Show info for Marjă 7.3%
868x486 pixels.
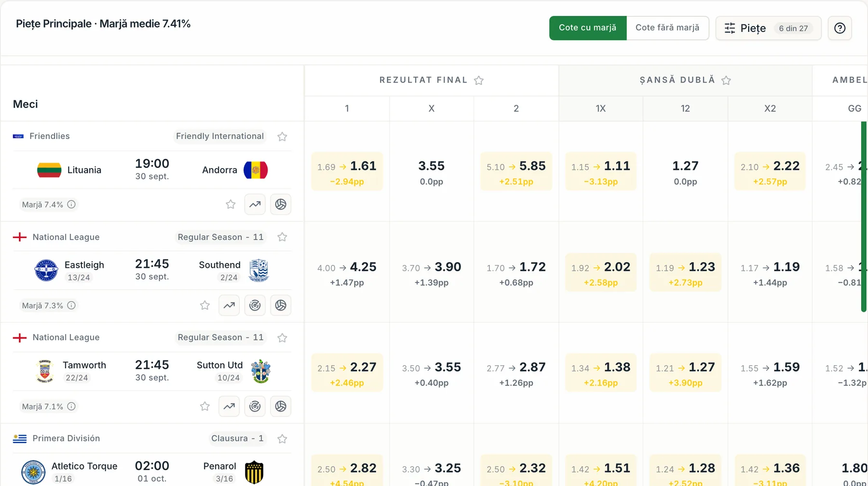[71, 305]
